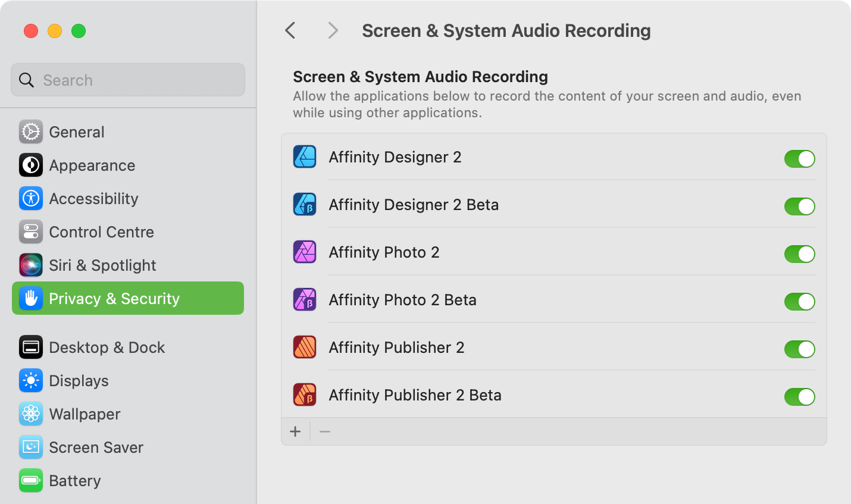Viewport: 851px width, 504px height.
Task: Open Displays label in sidebar
Action: point(79,381)
